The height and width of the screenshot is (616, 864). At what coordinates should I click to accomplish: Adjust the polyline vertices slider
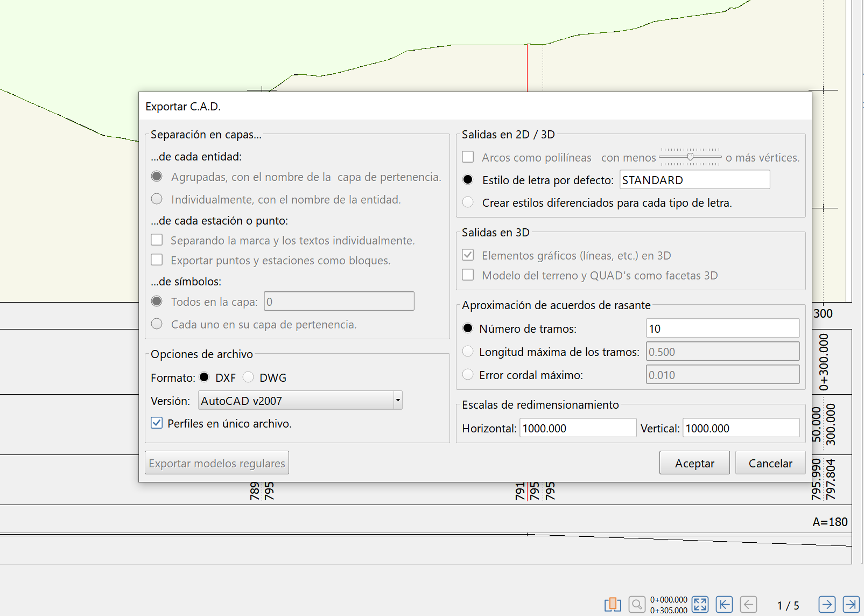(x=691, y=156)
